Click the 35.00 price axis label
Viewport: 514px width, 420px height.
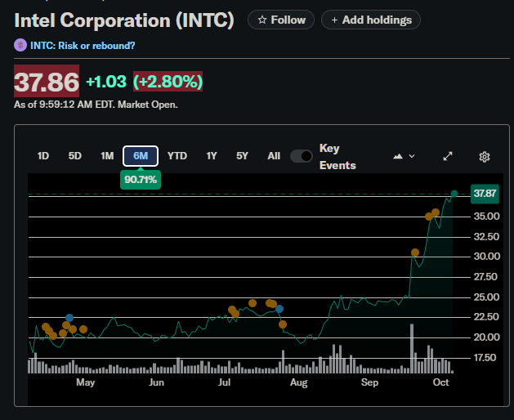(x=487, y=217)
